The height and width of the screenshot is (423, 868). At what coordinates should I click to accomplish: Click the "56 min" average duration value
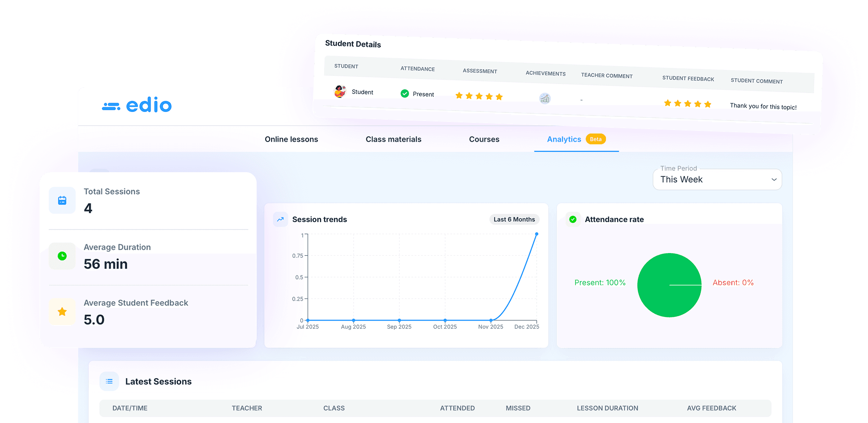(106, 264)
